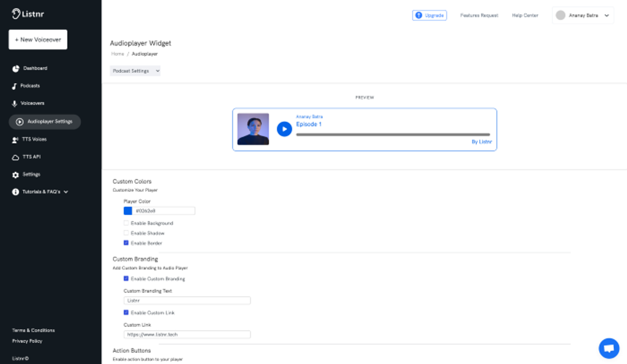Image resolution: width=627 pixels, height=364 pixels.
Task: Click the Dashboard pie chart icon
Action: (x=16, y=68)
